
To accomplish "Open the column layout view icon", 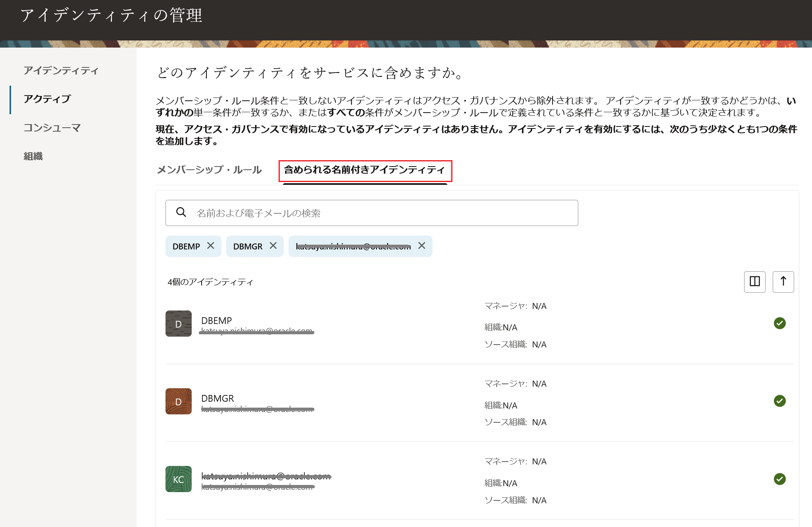I will point(754,282).
